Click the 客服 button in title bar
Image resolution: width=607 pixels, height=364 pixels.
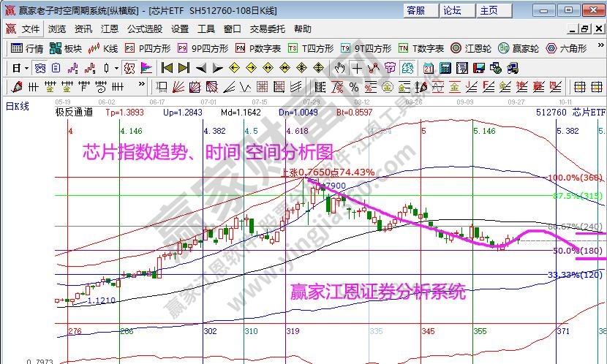point(417,10)
